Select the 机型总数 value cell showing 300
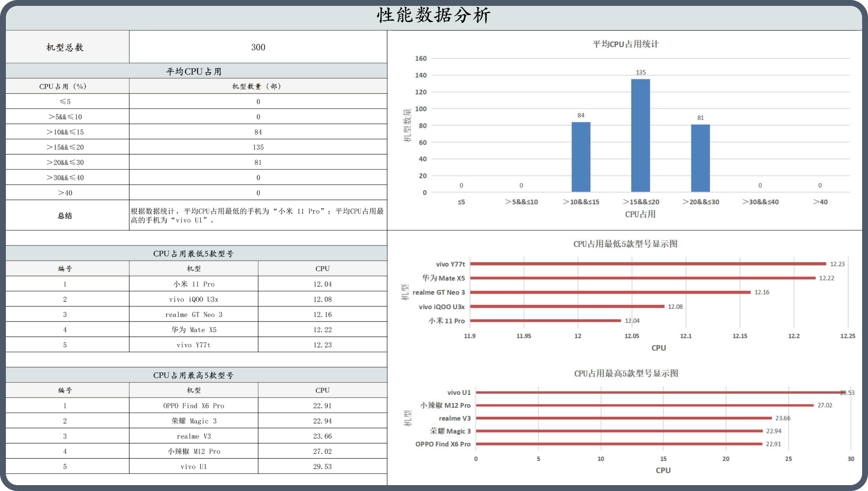The height and width of the screenshot is (491, 868). (x=258, y=47)
